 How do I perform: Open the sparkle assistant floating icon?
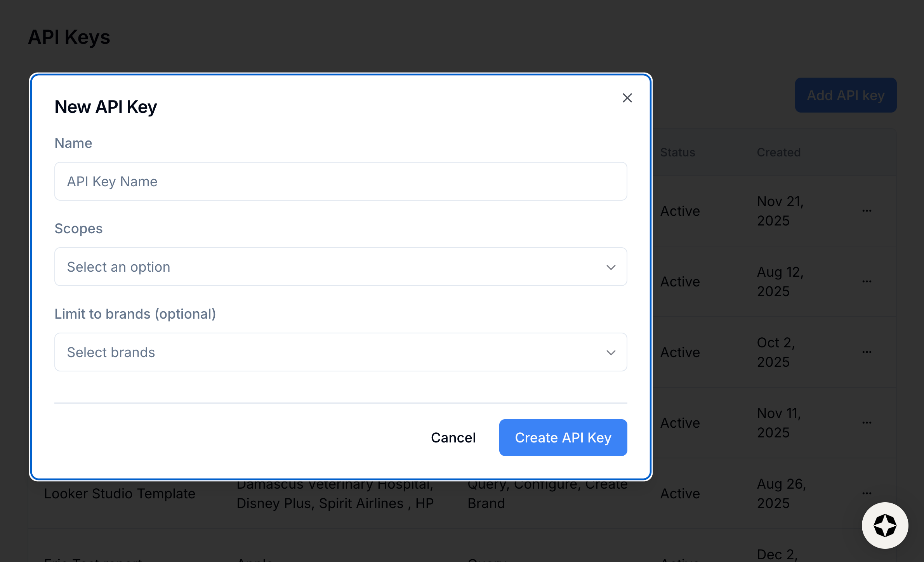[885, 525]
